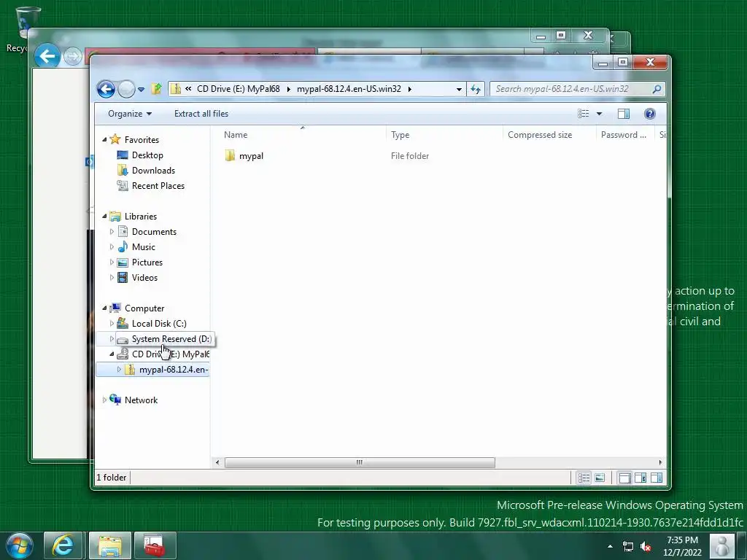Toggle the preview pane button in toolbar
The height and width of the screenshot is (560, 747).
[x=624, y=113]
